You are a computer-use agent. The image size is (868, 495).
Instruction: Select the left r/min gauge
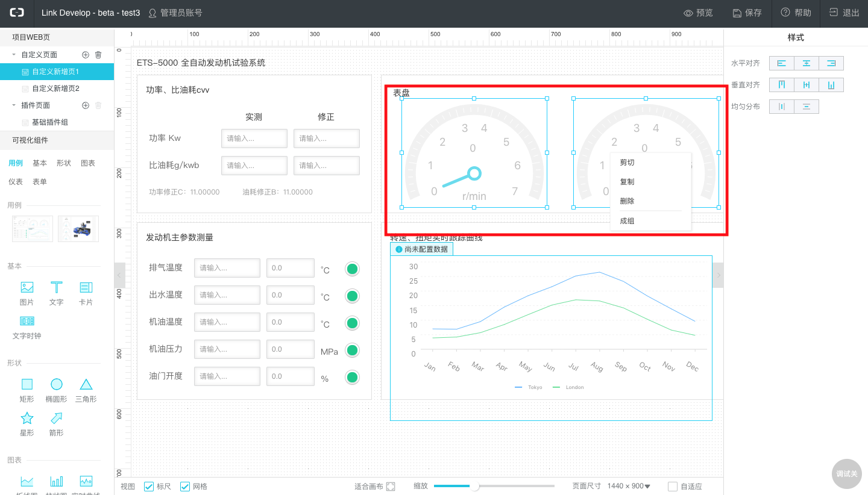tap(474, 153)
